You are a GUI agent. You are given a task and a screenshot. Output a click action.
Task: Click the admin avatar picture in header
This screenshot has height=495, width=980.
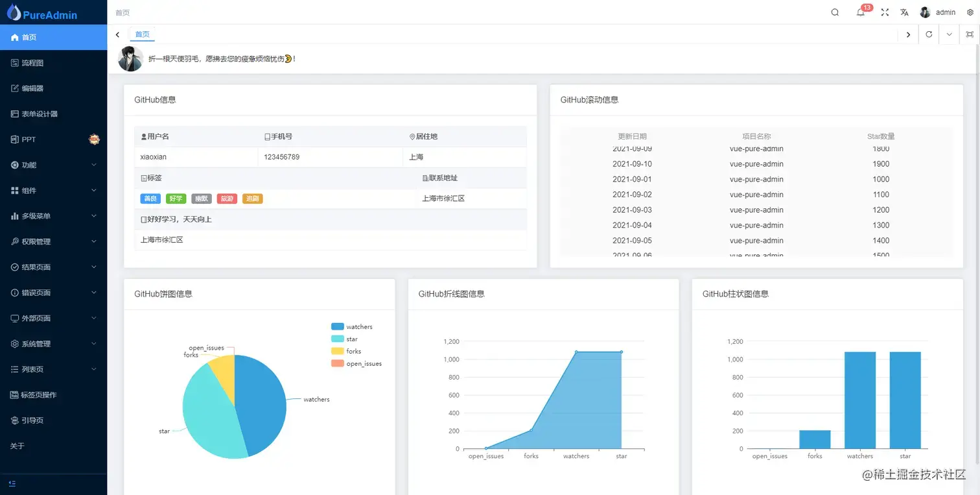(x=925, y=12)
